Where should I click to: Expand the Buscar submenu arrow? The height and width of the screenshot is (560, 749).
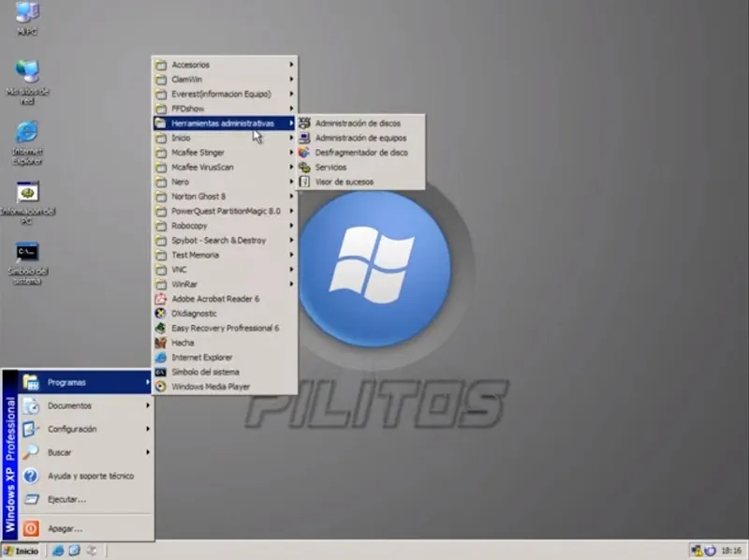click(148, 452)
